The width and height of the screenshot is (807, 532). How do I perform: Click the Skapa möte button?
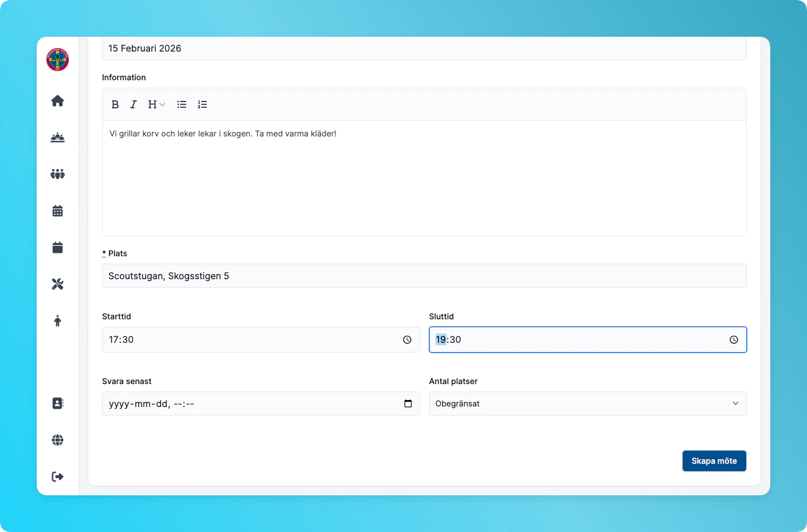[x=714, y=461]
